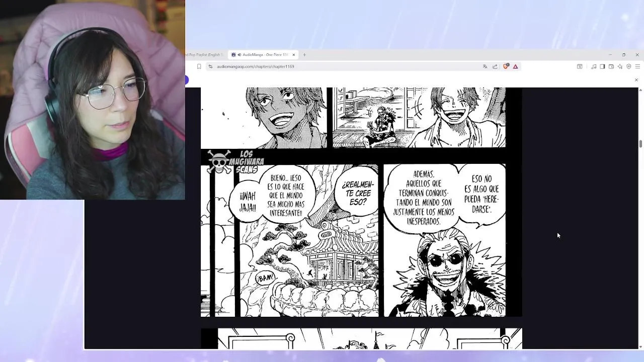Click the Brave Rewards triangle icon
Image resolution: width=644 pixels, height=362 pixels.
coord(515,66)
